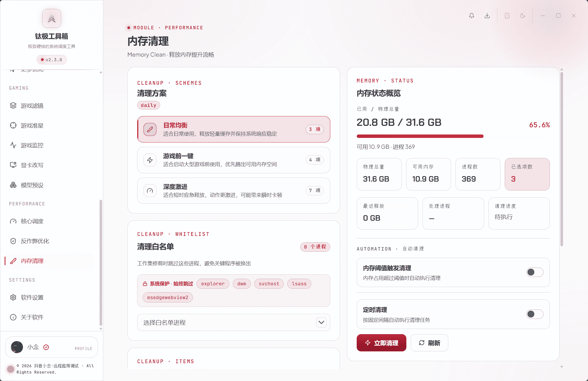Click the 小念 profile avatar
This screenshot has height=381, width=588.
point(17,347)
